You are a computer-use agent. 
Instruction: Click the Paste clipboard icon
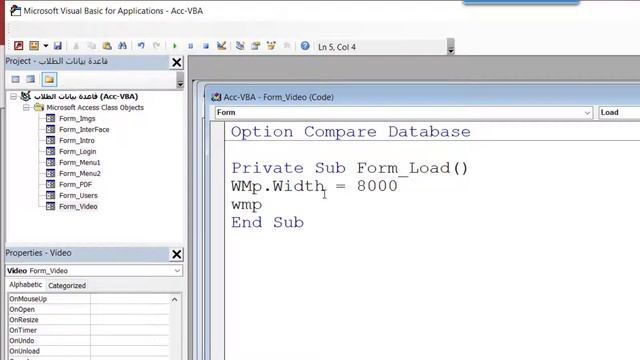pyautogui.click(x=107, y=46)
